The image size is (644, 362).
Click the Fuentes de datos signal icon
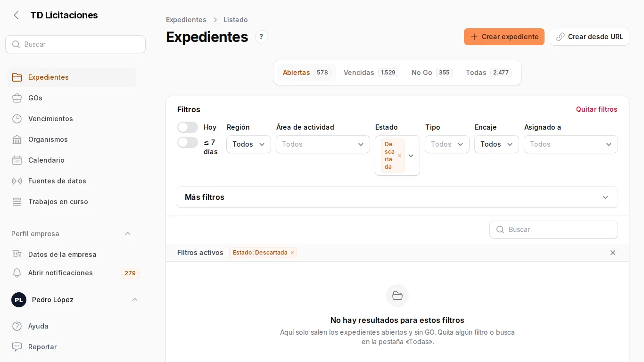tap(17, 181)
